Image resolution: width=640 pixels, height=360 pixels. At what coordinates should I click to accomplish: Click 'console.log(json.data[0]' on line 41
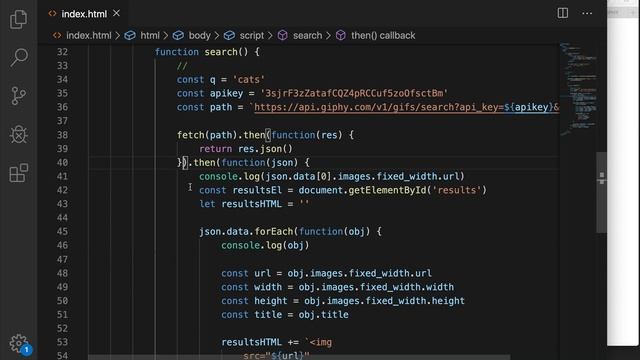265,176
